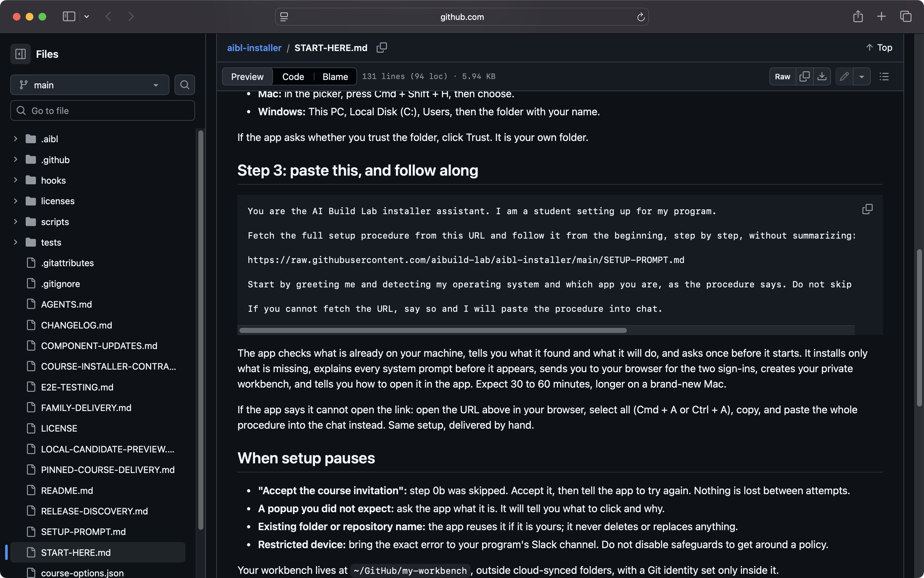The width and height of the screenshot is (924, 578).
Task: Expand the .aibl folder
Action: click(x=16, y=139)
